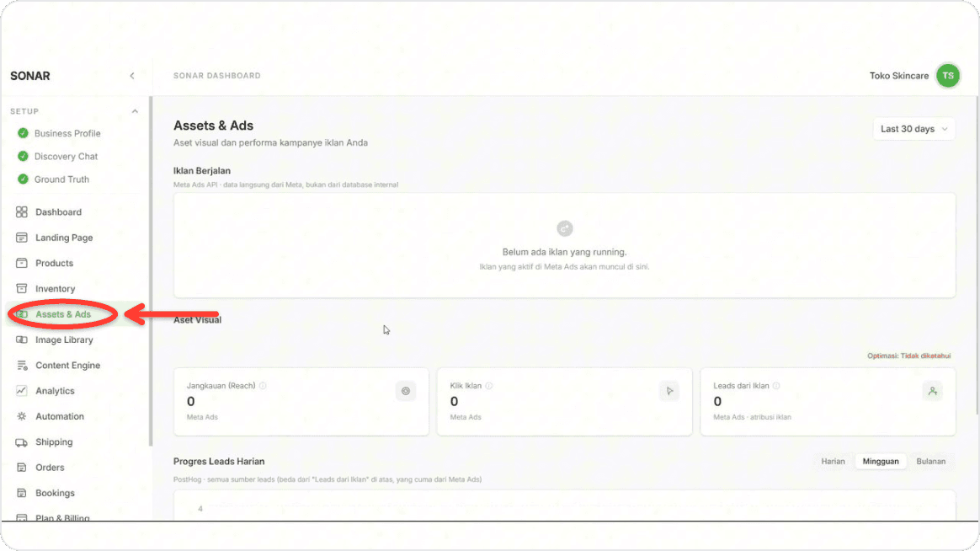Click the empty ads placeholder icon

click(x=564, y=228)
